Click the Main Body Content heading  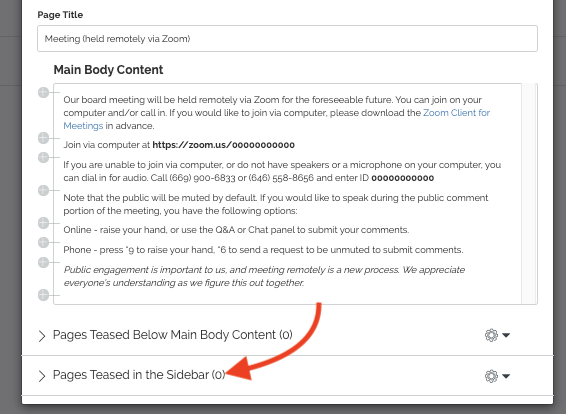[108, 70]
